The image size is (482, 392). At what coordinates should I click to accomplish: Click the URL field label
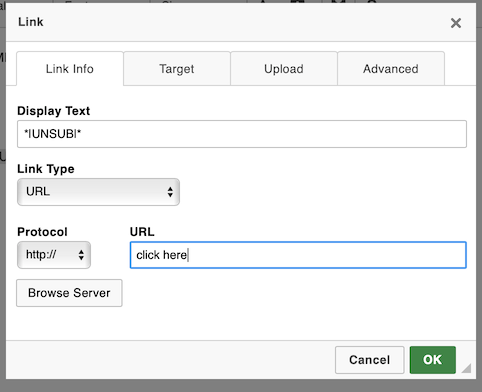coord(142,232)
